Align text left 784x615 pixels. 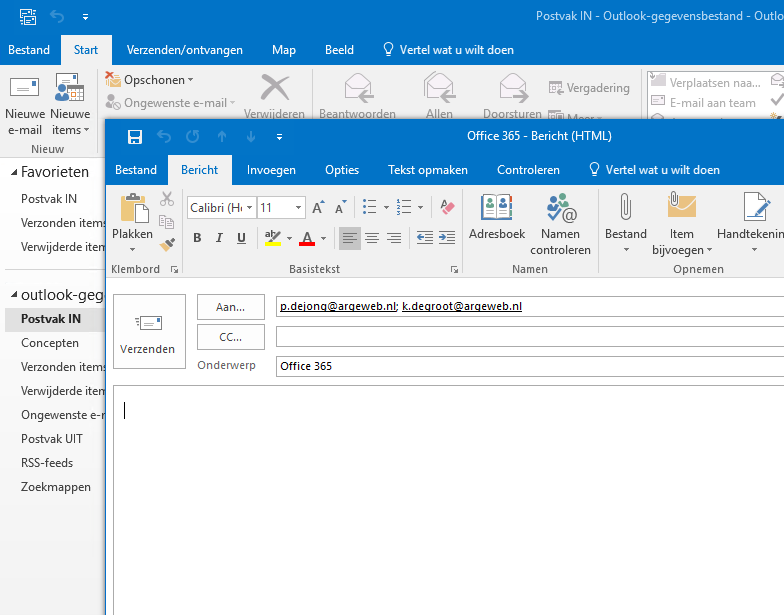[350, 238]
